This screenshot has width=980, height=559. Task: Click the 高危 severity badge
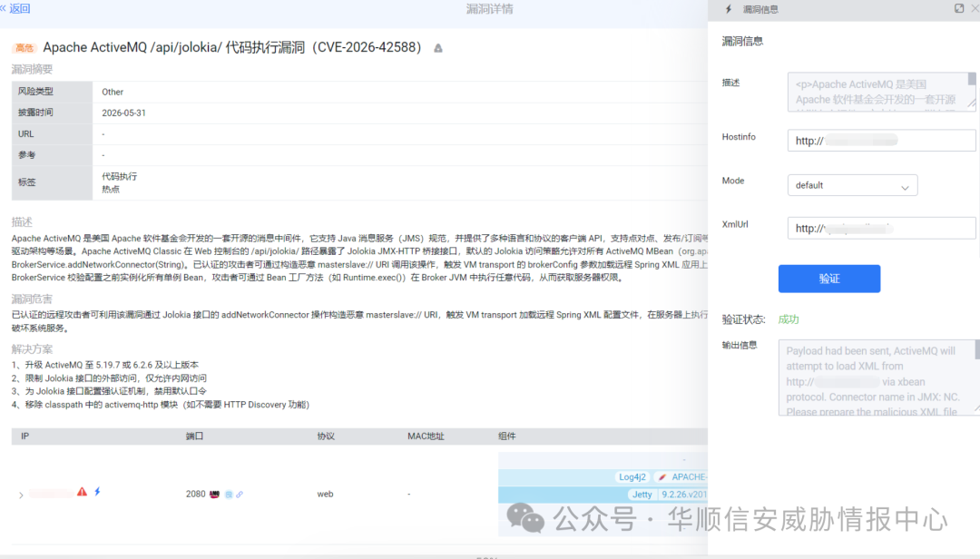pyautogui.click(x=24, y=48)
